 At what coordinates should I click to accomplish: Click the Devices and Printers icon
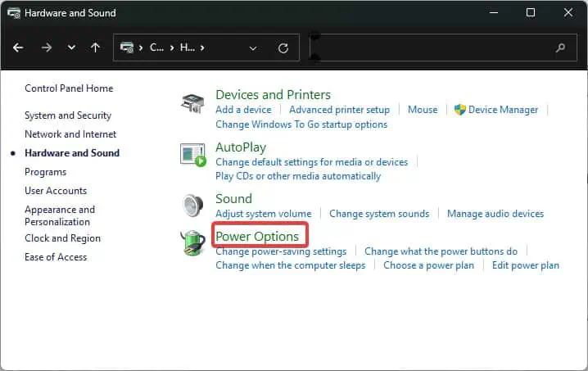[x=192, y=103]
